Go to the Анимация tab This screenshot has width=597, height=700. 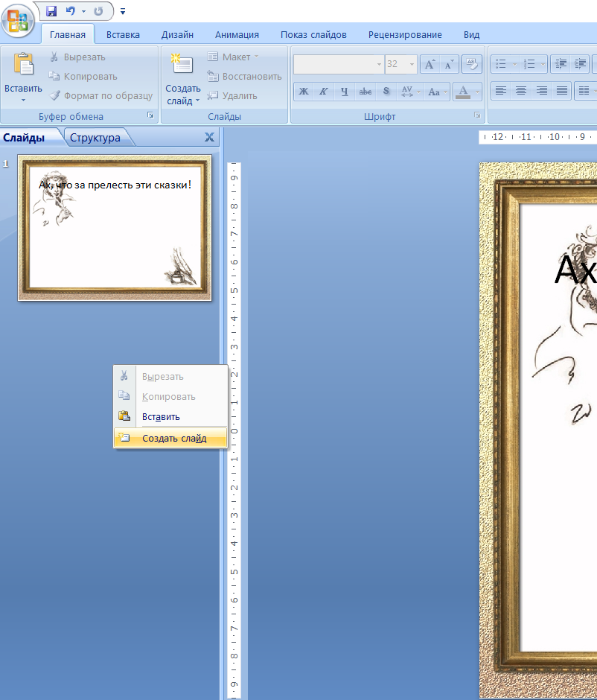237,35
